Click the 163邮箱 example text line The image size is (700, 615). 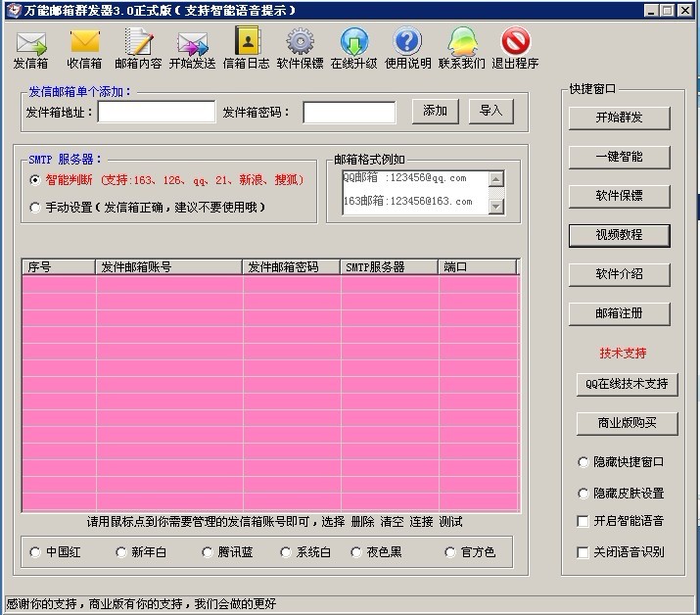pyautogui.click(x=407, y=201)
